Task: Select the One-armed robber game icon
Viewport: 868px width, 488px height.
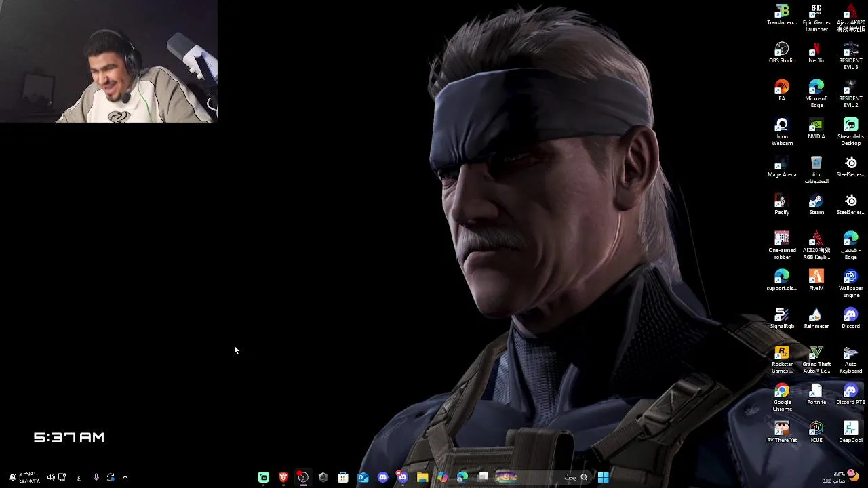Action: [782, 246]
